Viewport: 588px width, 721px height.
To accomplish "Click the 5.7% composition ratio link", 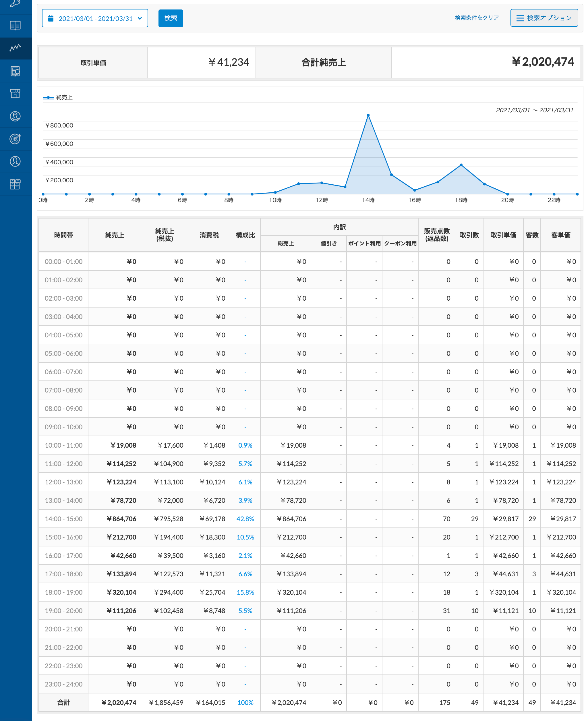I will 245,464.
